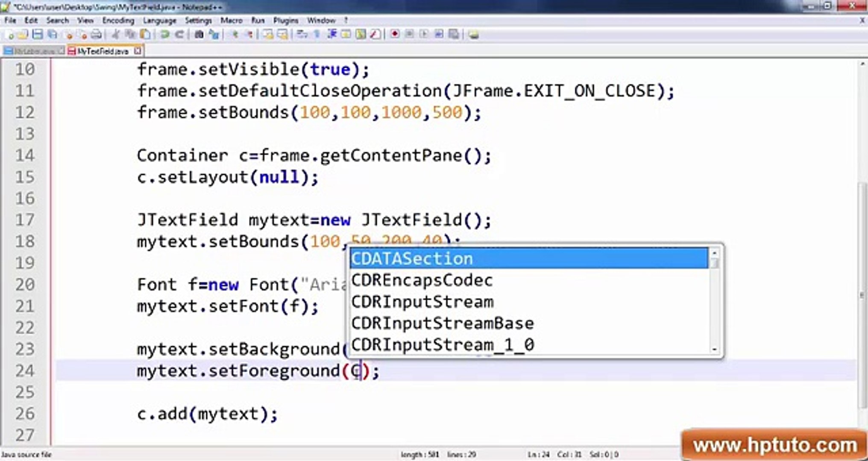Image resolution: width=868 pixels, height=461 pixels.
Task: Switch to the MyLabel.java tab
Action: pyautogui.click(x=33, y=51)
